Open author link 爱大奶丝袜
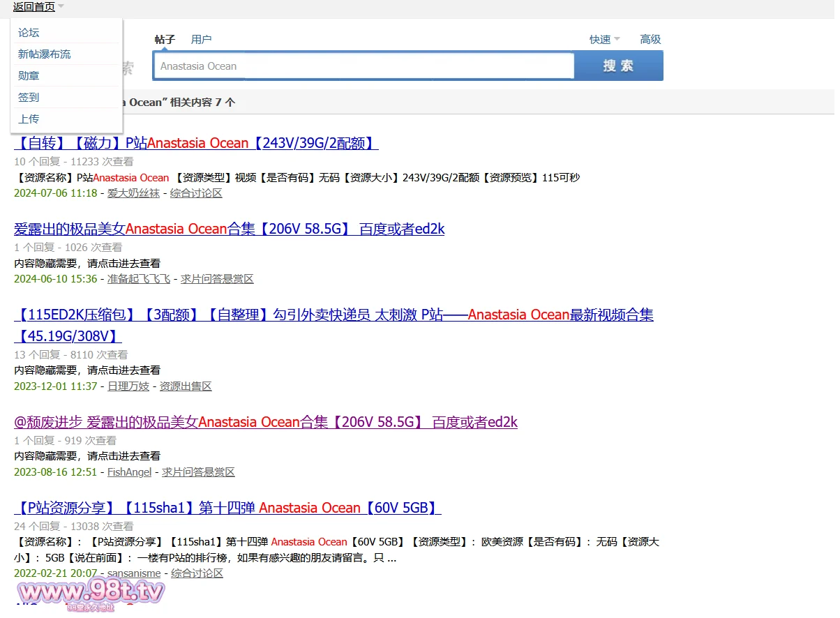Viewport: 840px width, 618px height. coord(133,193)
